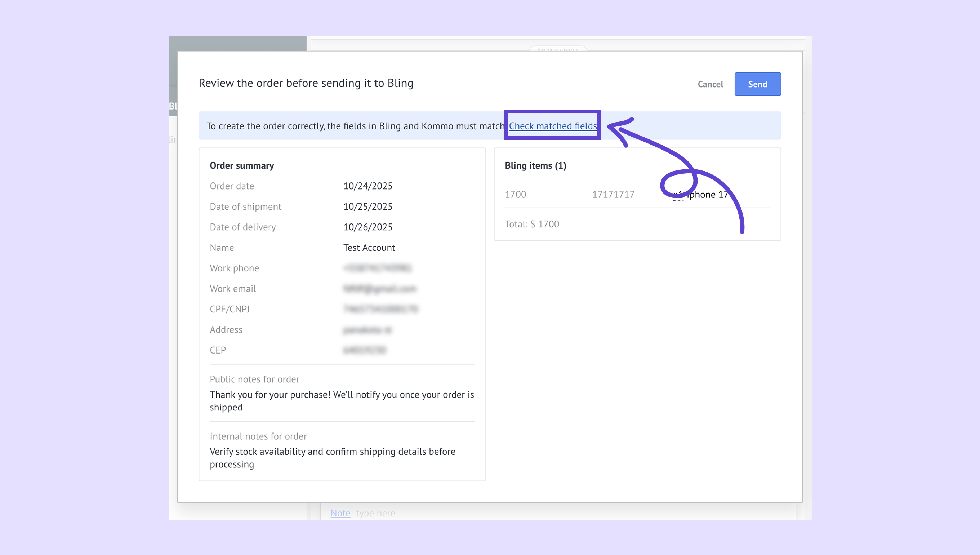Click the Note link below the dialog
Screen dimensions: 980x555
click(340, 513)
